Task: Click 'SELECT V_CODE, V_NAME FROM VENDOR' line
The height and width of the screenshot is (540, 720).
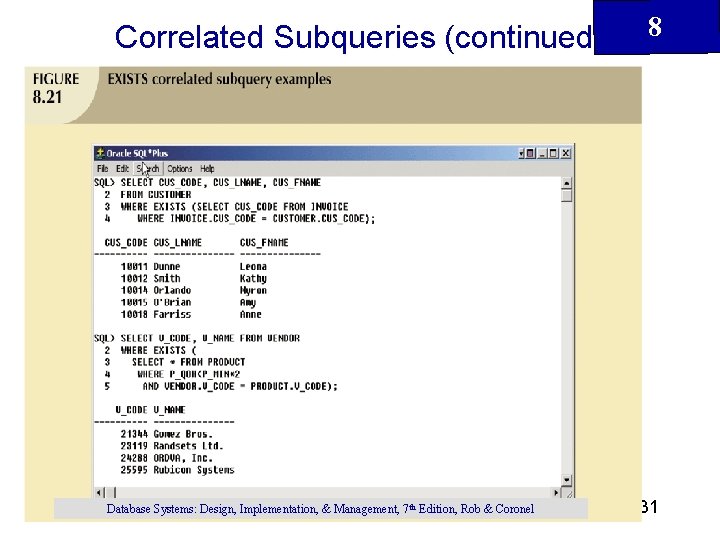Action: click(210, 338)
